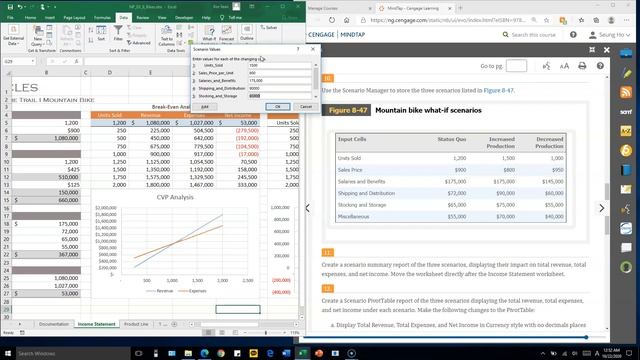Click the Tell me lightbulb search
The image size is (640, 360).
(x=231, y=18)
